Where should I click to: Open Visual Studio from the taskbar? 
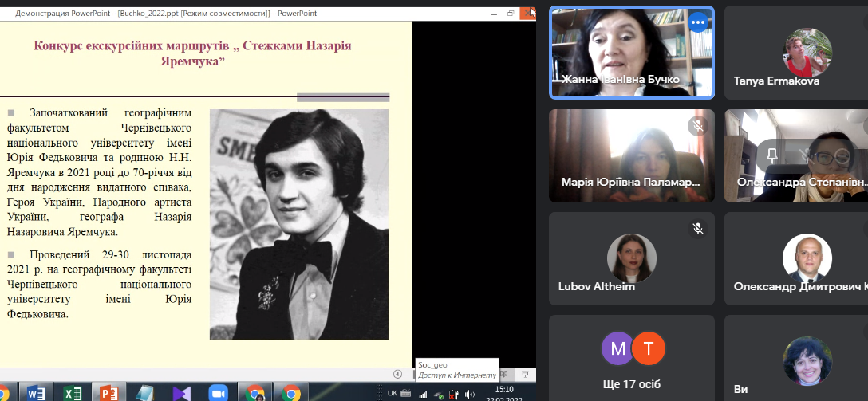181,392
